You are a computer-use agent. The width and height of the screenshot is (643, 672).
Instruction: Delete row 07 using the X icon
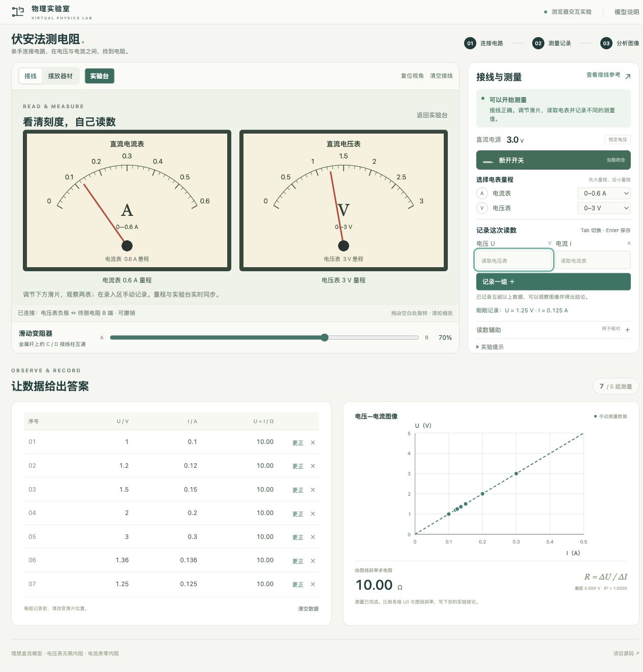pos(313,584)
